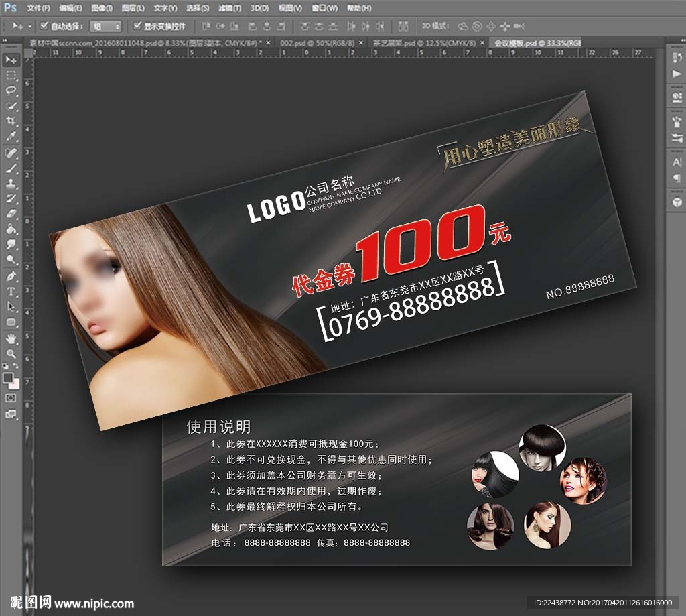Click the 3D Slide mode icon
This screenshot has height=616, width=686.
[505, 27]
